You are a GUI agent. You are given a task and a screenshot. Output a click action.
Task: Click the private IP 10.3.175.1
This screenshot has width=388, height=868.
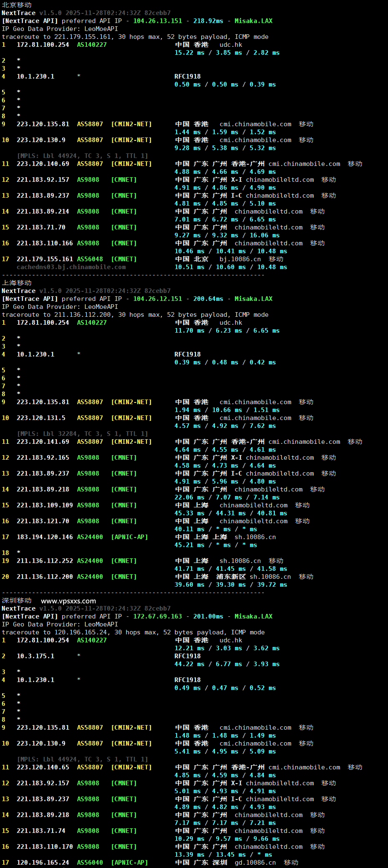pyautogui.click(x=36, y=656)
